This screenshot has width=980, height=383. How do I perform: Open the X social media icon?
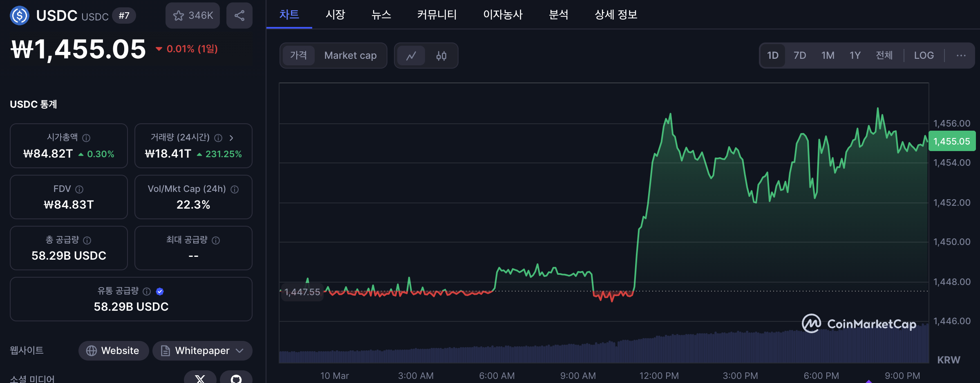(200, 378)
